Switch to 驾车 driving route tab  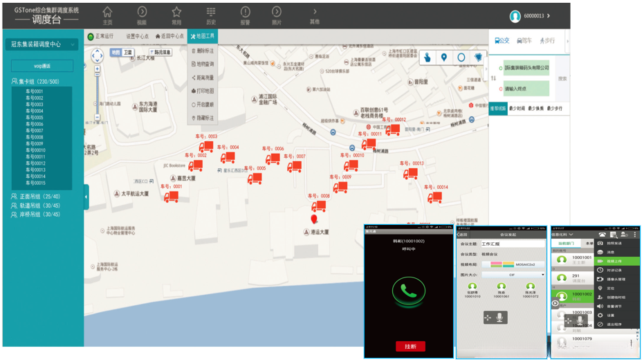524,41
